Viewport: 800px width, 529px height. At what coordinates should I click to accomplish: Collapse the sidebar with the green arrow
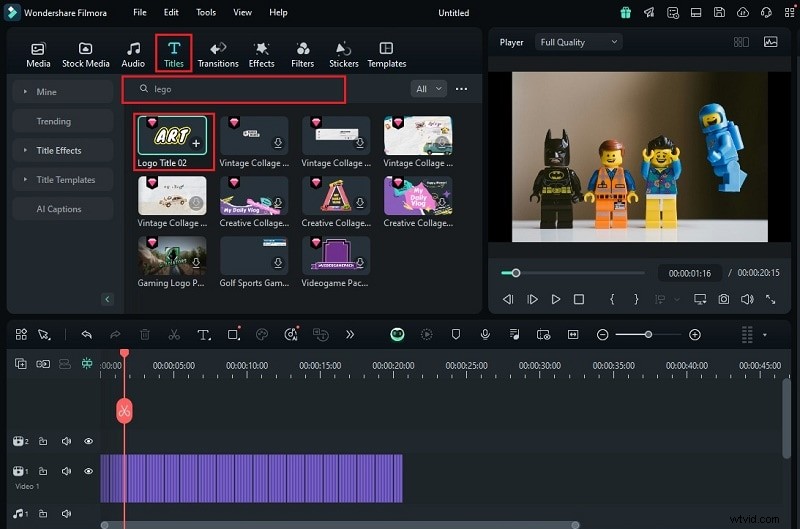107,299
